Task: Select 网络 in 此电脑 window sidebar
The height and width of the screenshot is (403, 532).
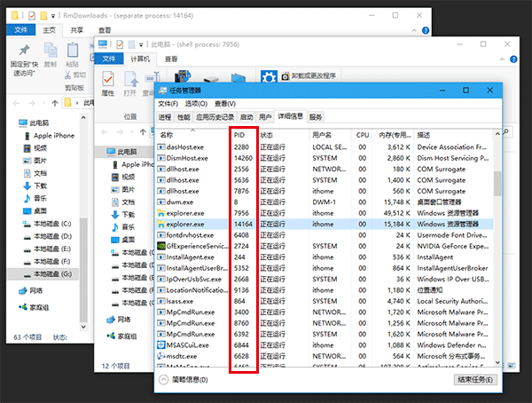Action: point(119,320)
